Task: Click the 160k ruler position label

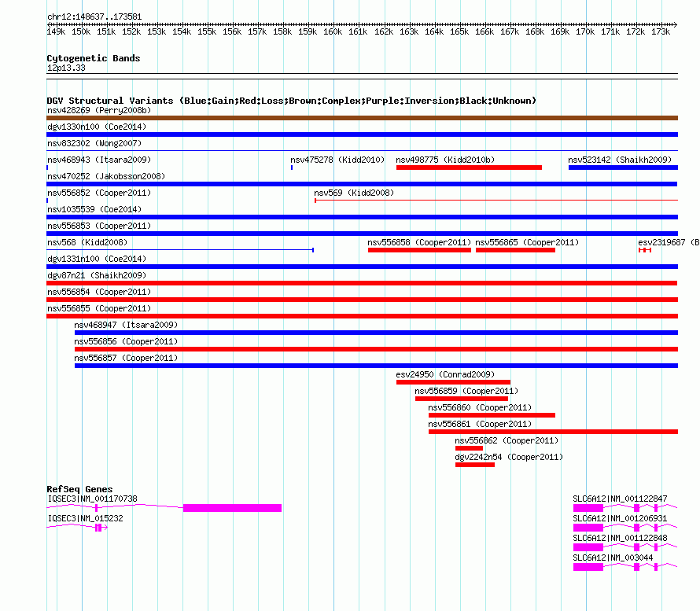Action: (333, 31)
